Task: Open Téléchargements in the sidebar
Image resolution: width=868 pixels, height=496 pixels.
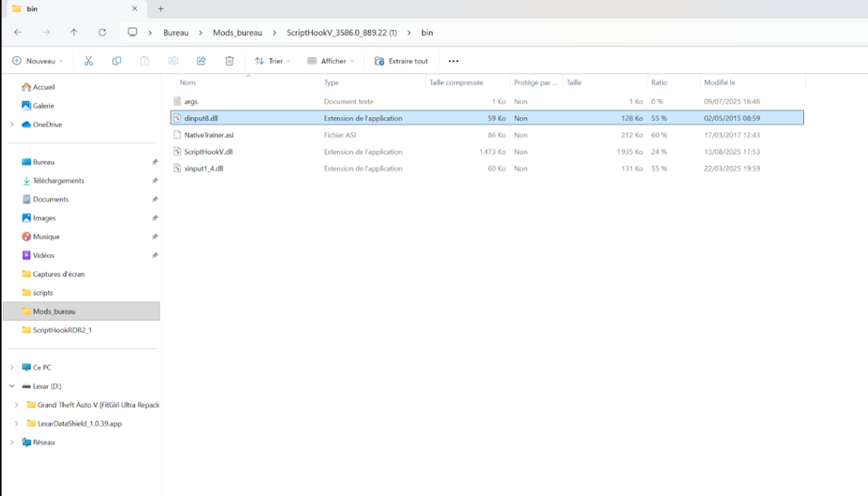Action: [58, 181]
